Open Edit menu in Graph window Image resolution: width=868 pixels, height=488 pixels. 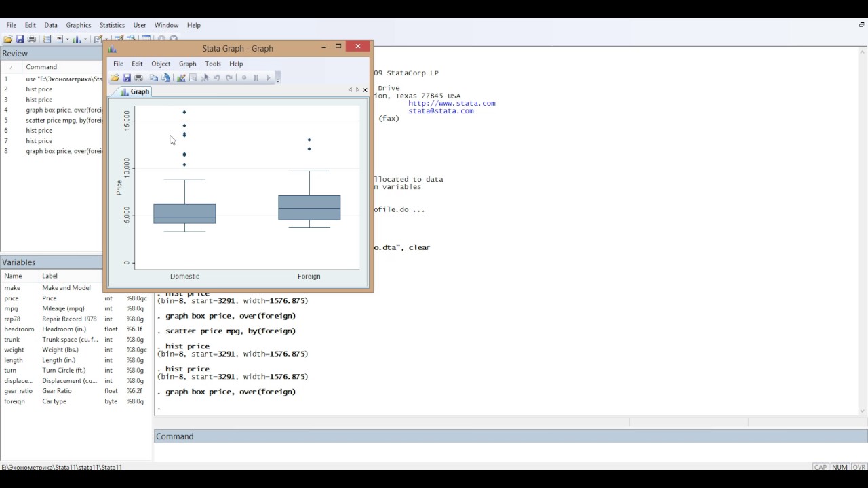click(137, 64)
